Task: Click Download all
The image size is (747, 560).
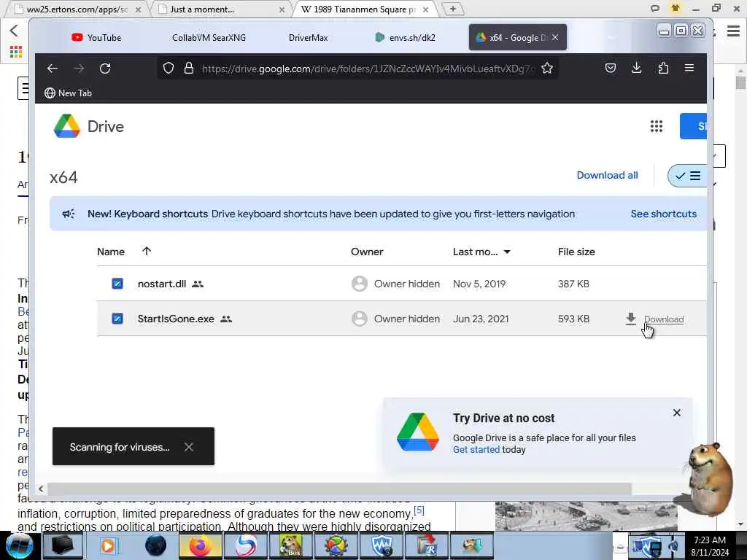Action: tap(607, 175)
